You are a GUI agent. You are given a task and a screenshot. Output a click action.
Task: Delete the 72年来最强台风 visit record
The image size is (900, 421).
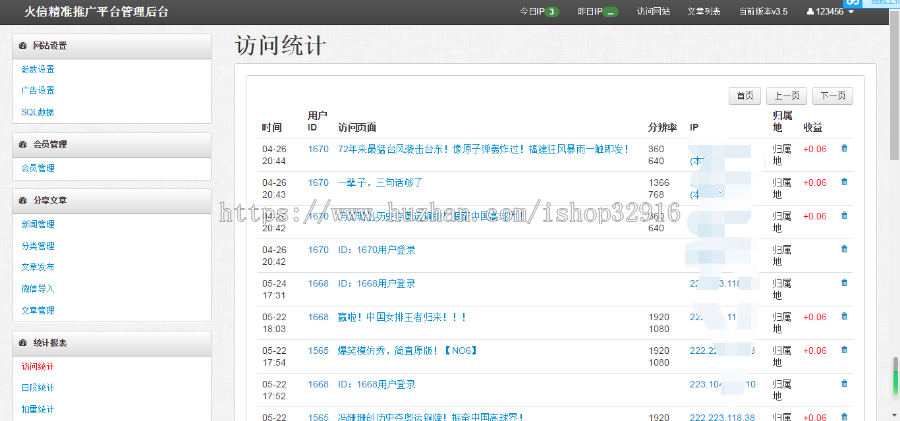click(844, 149)
